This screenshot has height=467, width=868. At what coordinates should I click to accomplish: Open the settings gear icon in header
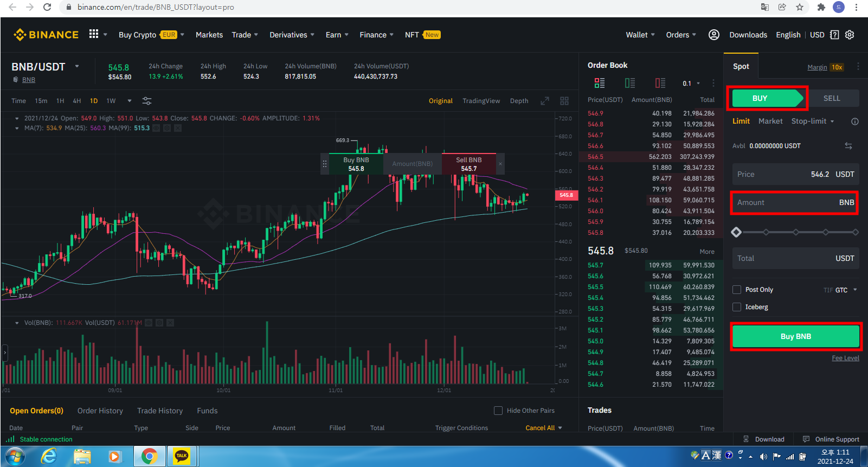tap(850, 35)
